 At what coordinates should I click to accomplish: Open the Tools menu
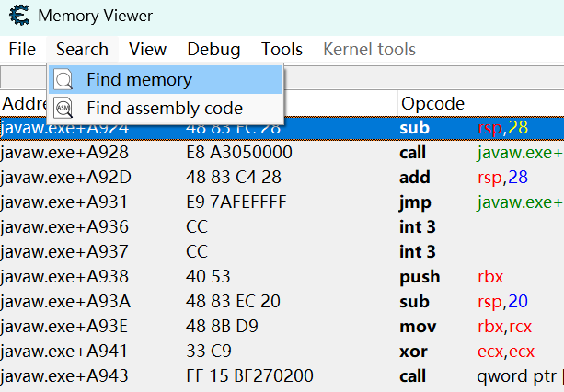click(x=282, y=50)
